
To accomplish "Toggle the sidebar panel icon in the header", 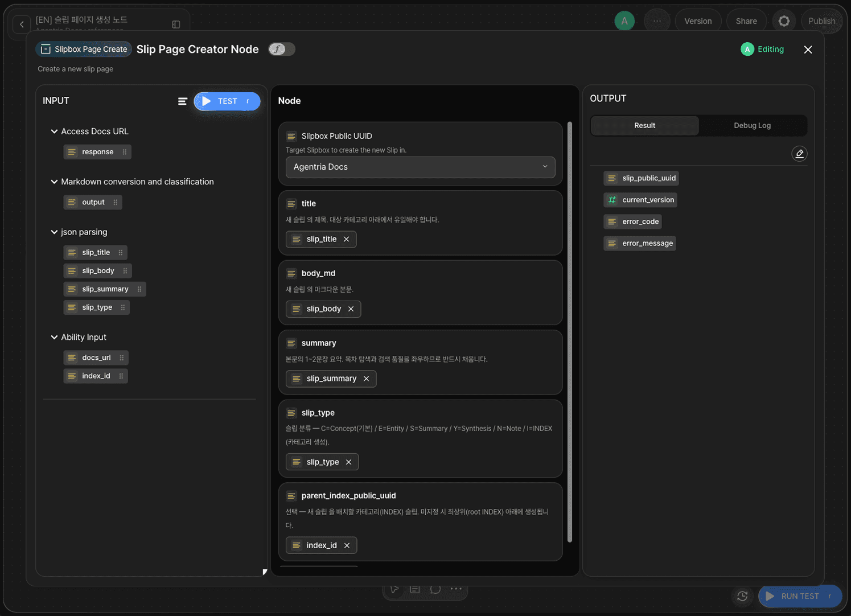I will click(176, 24).
